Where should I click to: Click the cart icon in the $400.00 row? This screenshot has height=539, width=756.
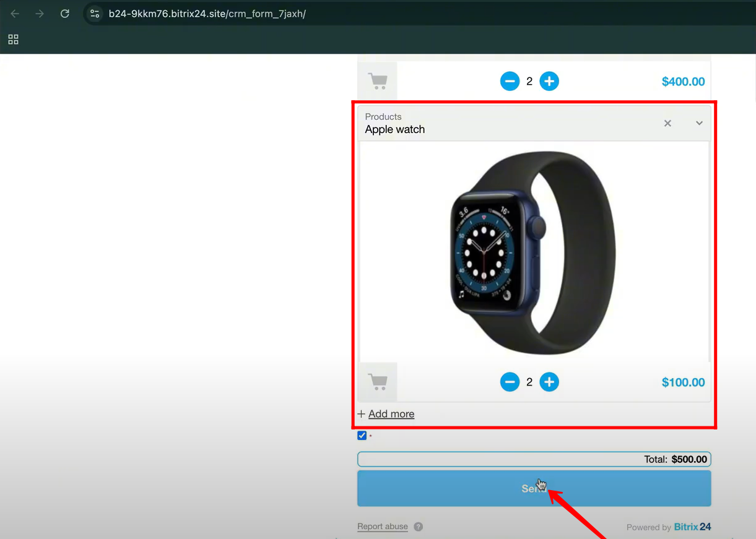378,81
